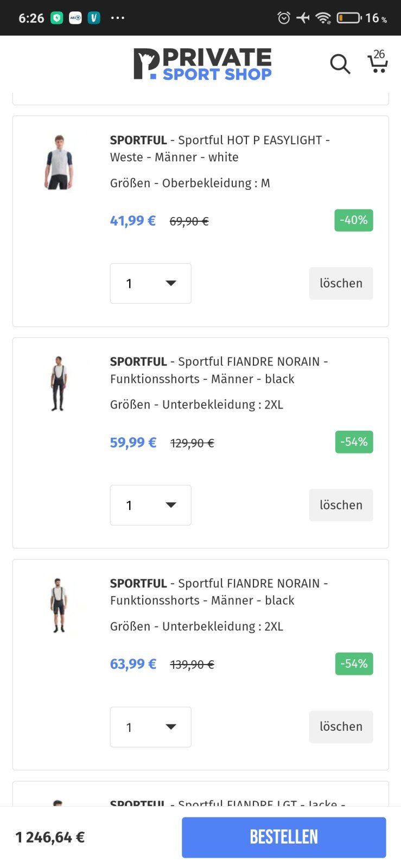
Task: Open quantity dropdown for 59,99 € Fiandre Norain
Action: (x=150, y=505)
